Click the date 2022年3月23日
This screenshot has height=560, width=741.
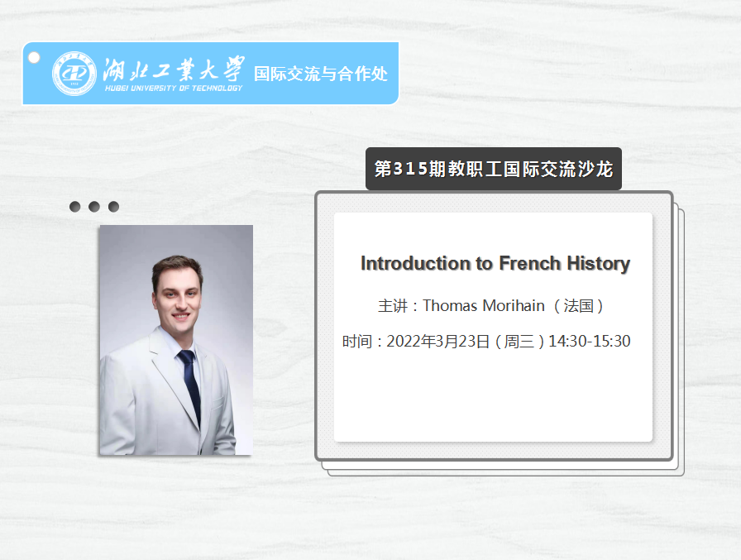point(438,342)
